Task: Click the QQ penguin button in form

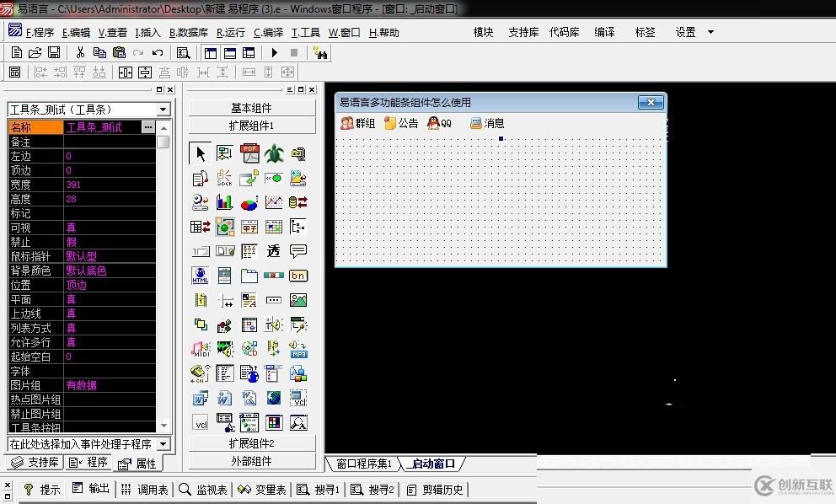Action: coord(440,123)
